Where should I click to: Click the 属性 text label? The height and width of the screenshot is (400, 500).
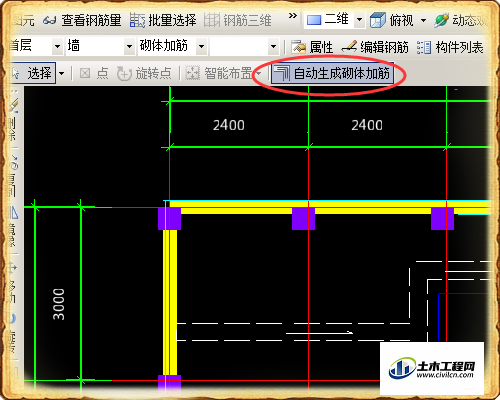[321, 47]
